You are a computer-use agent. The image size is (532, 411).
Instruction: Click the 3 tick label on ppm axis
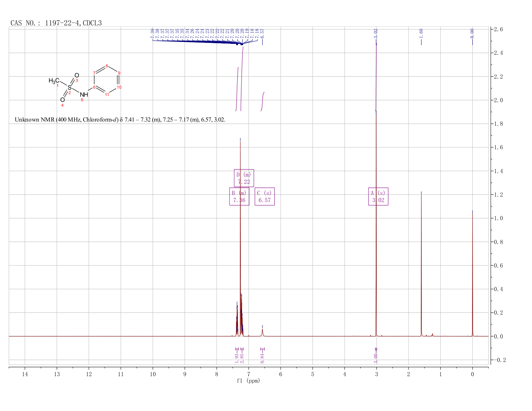[x=376, y=374]
